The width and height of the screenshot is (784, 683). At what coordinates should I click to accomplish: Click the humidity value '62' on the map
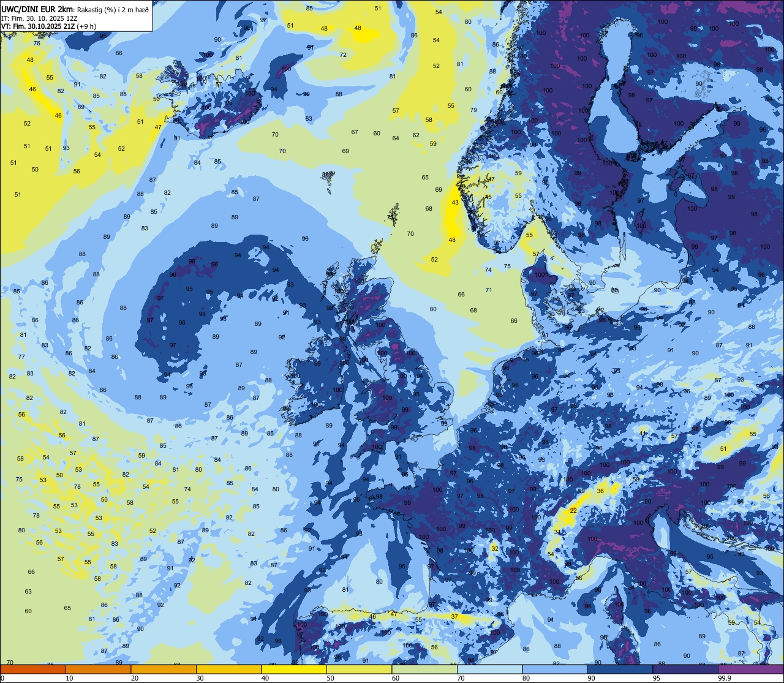pyautogui.click(x=416, y=135)
